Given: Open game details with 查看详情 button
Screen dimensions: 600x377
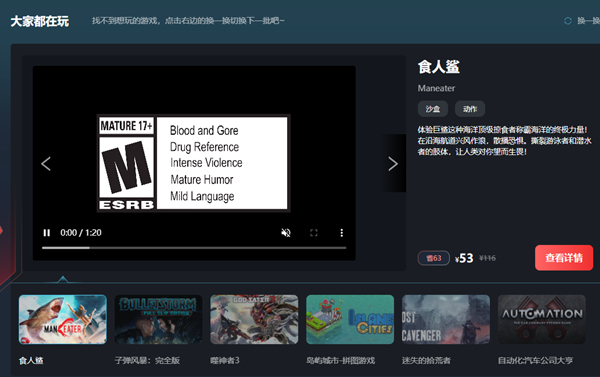Looking at the screenshot, I should click(x=564, y=258).
